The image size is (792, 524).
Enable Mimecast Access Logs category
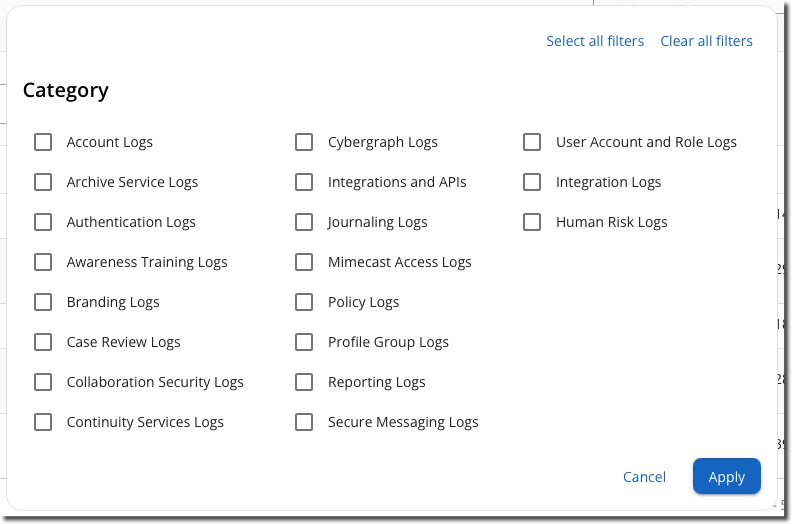click(x=304, y=262)
